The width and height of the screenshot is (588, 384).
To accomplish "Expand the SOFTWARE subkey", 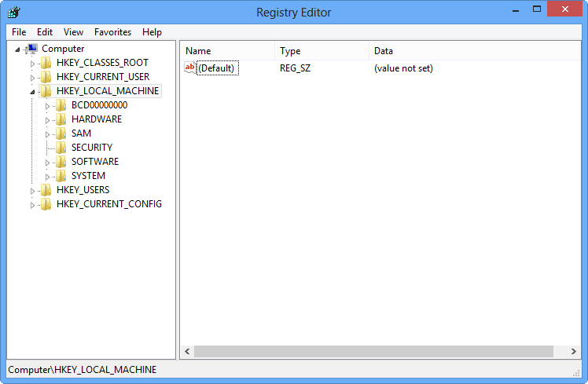I will [47, 163].
